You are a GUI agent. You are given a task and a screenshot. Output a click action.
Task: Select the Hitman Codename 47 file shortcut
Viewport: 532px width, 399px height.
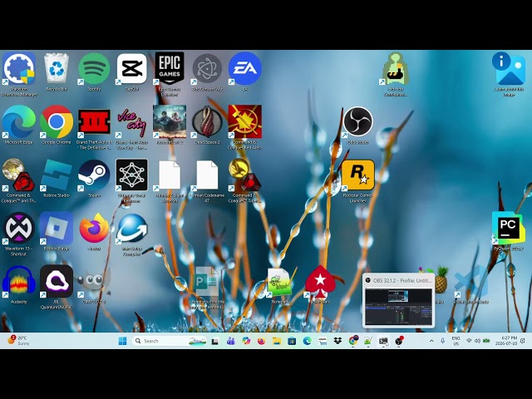coord(207,175)
